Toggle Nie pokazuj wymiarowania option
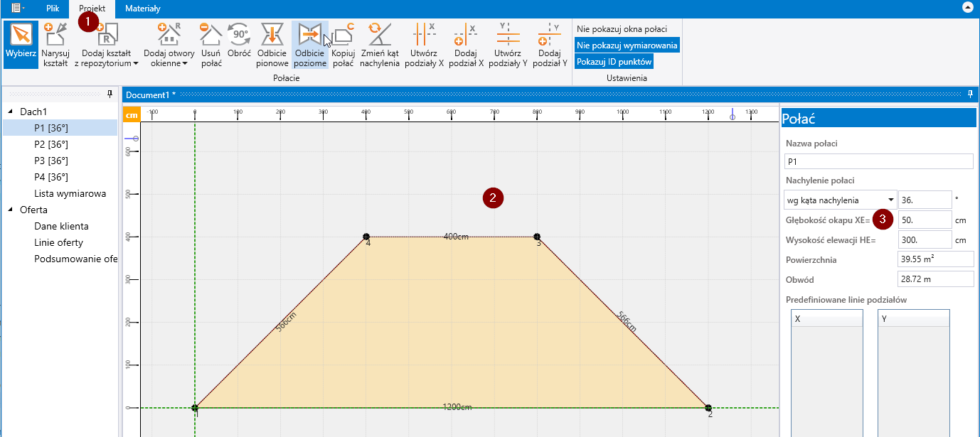 click(x=627, y=45)
